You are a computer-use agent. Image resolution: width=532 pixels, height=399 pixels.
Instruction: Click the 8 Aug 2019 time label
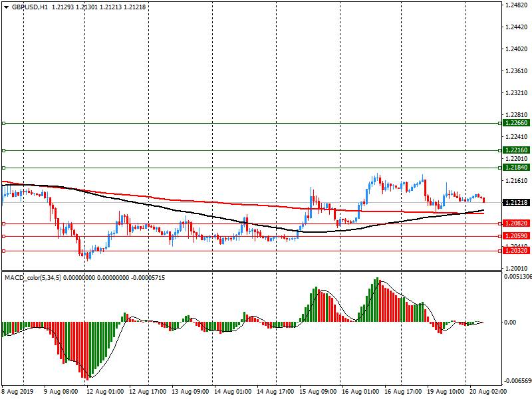point(18,392)
